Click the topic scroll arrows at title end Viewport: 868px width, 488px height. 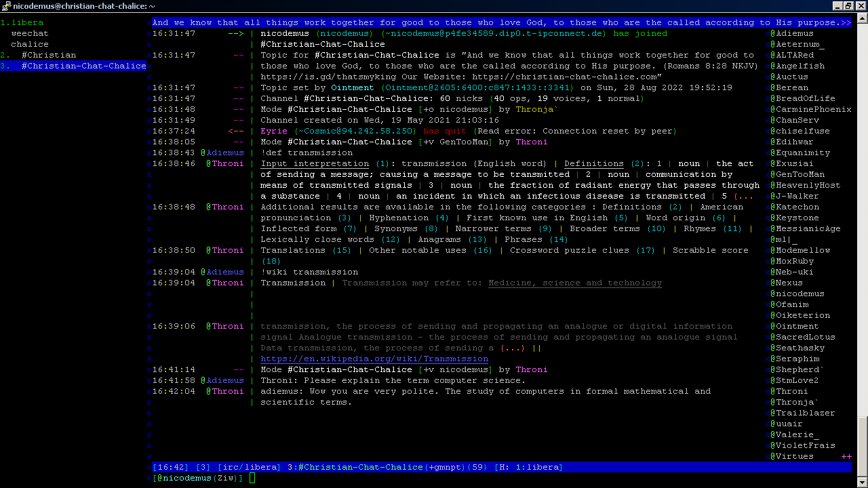point(845,22)
